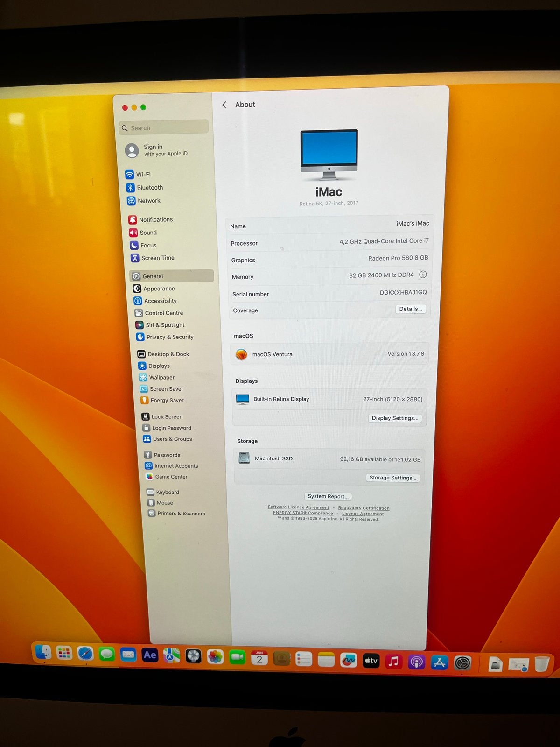The image size is (560, 747).
Task: Open Mail from the Dock
Action: [128, 655]
